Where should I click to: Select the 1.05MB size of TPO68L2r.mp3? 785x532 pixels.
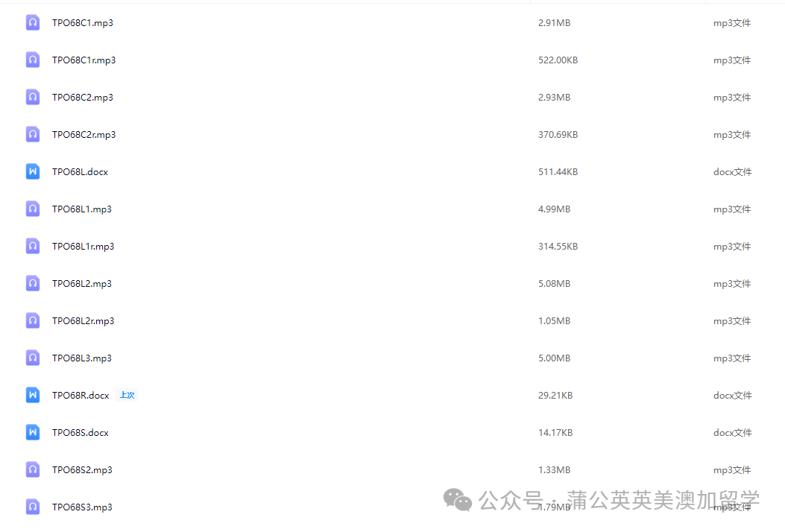coord(554,321)
